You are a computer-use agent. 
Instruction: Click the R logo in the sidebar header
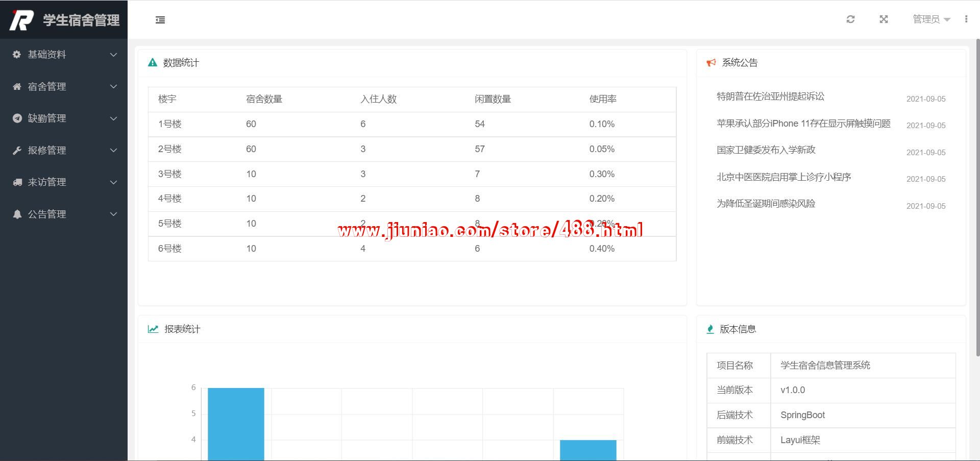[21, 20]
